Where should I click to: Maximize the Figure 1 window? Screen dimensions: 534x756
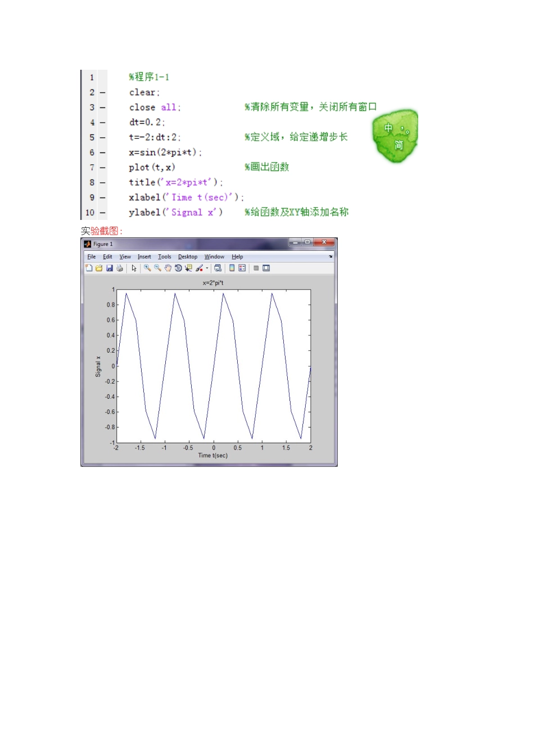coord(307,242)
